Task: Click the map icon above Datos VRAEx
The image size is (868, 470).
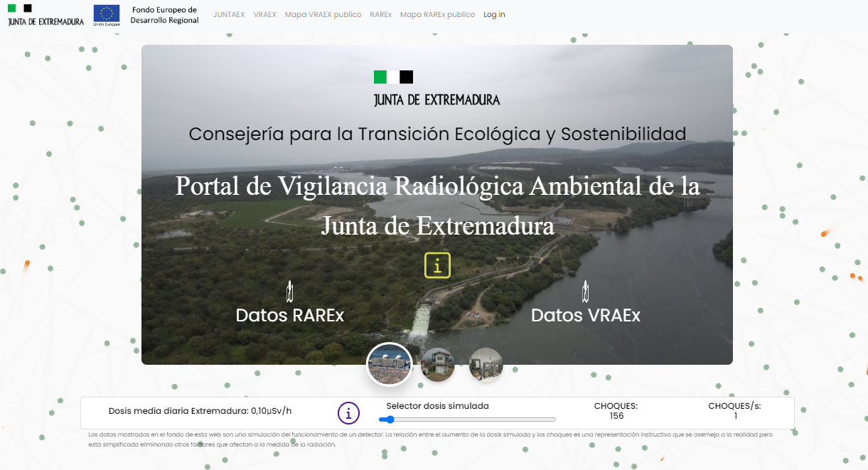Action: [586, 291]
